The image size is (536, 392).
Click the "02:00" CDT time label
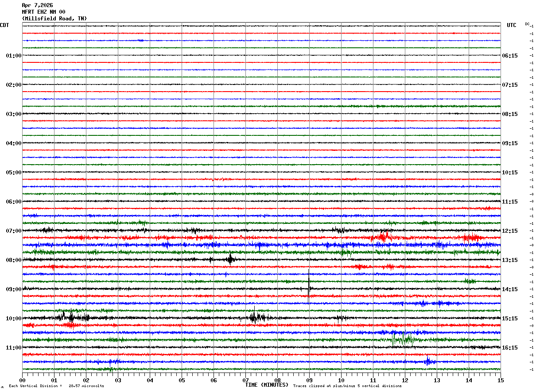tap(14, 85)
